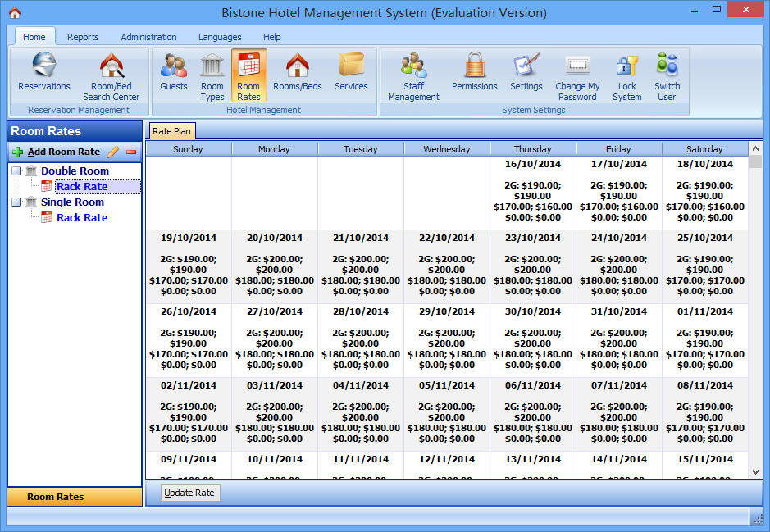Viewport: 770px width, 532px height.
Task: Select the Rate Plan tab
Action: click(x=172, y=131)
